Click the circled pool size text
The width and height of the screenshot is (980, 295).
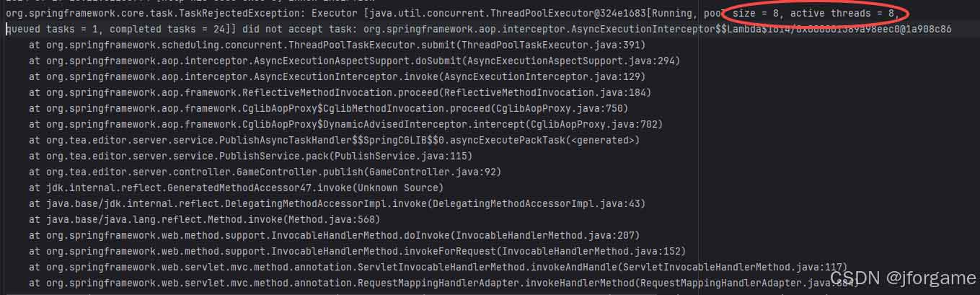[x=813, y=13]
